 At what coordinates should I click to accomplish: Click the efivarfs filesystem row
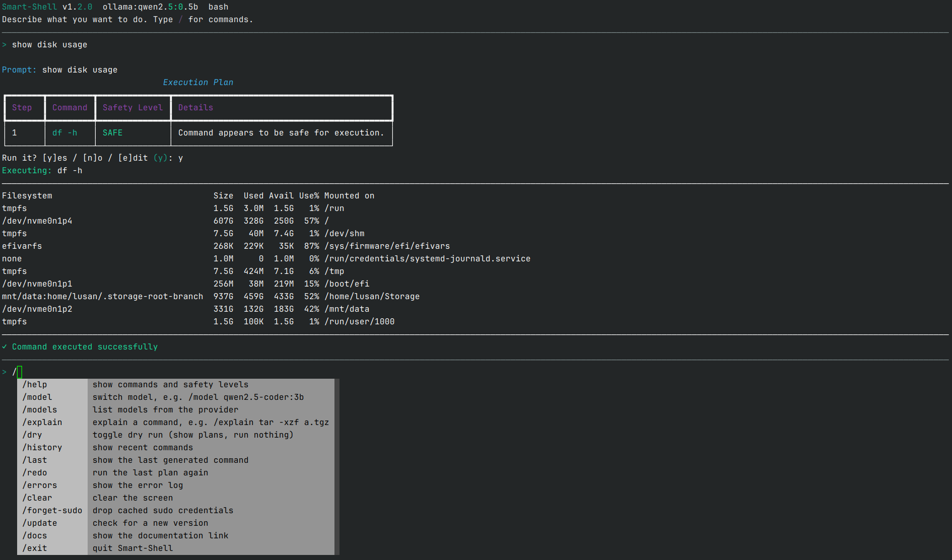click(x=226, y=246)
